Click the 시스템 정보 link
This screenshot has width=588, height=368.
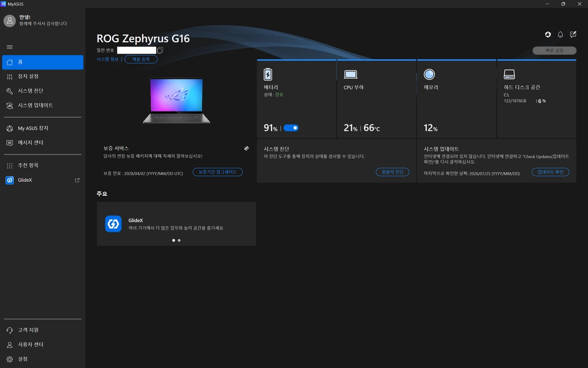point(108,59)
